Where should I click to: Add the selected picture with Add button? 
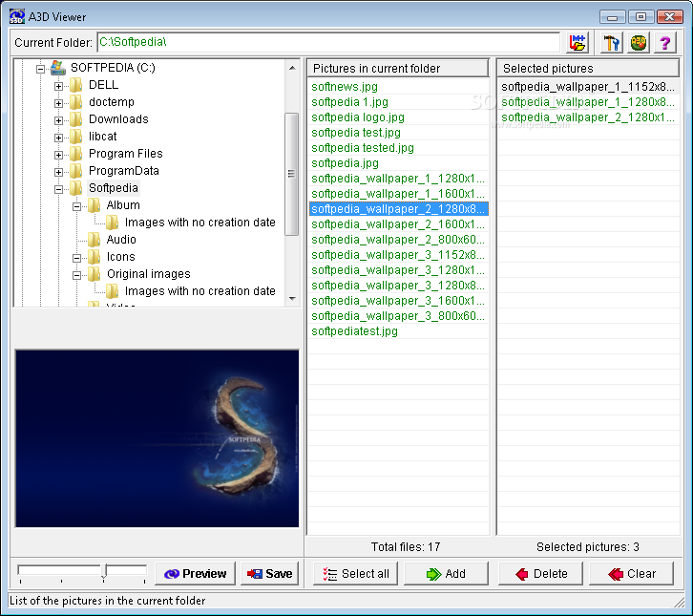[x=446, y=574]
